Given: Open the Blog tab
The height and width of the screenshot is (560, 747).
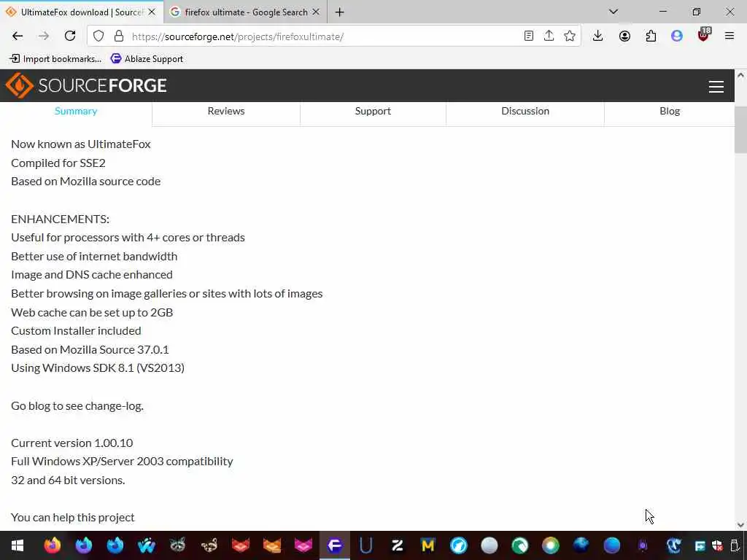Looking at the screenshot, I should [x=670, y=112].
